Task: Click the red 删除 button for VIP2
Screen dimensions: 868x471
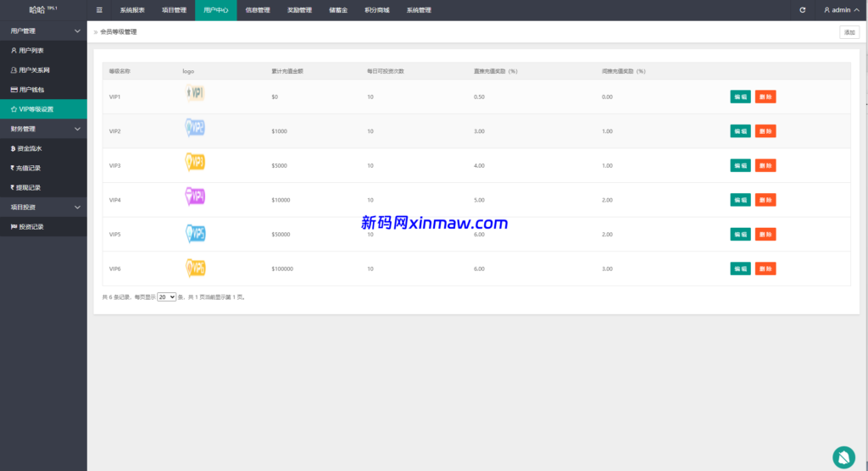Action: 765,131
